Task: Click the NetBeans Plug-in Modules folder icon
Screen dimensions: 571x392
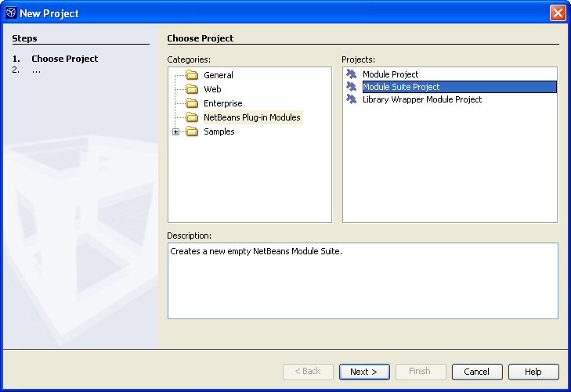Action: pos(192,117)
